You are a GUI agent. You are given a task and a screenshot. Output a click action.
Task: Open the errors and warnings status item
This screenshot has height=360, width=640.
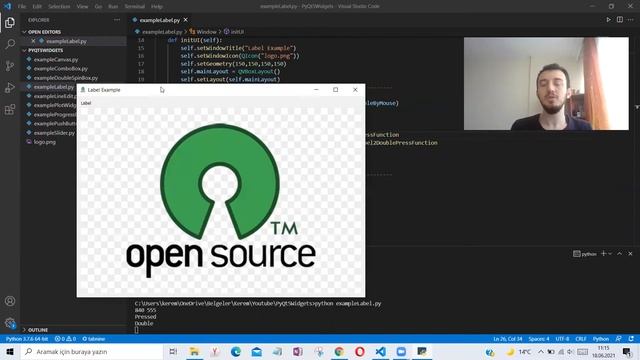tap(65, 339)
